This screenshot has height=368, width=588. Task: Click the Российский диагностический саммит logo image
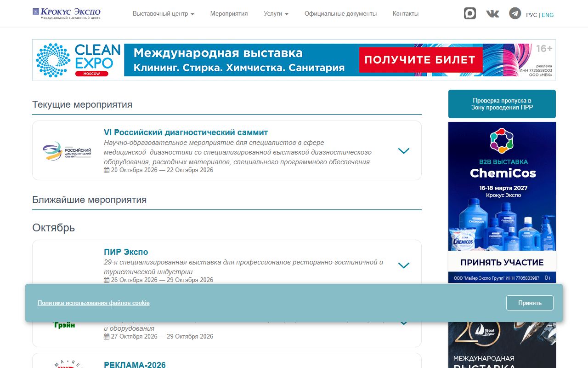(67, 151)
